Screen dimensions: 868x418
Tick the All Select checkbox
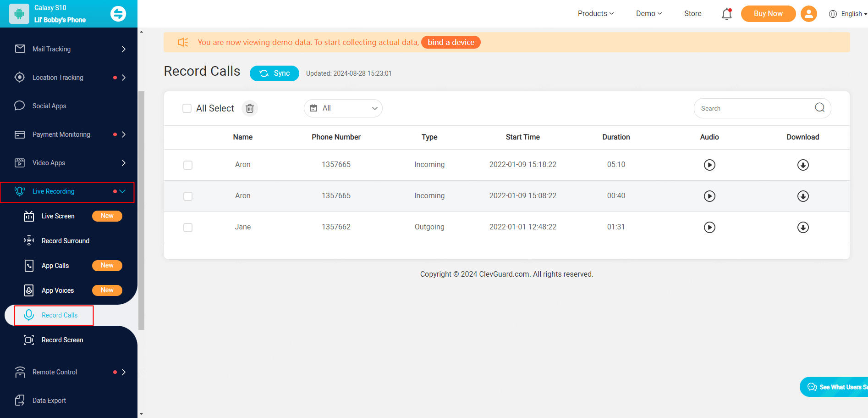pyautogui.click(x=187, y=108)
